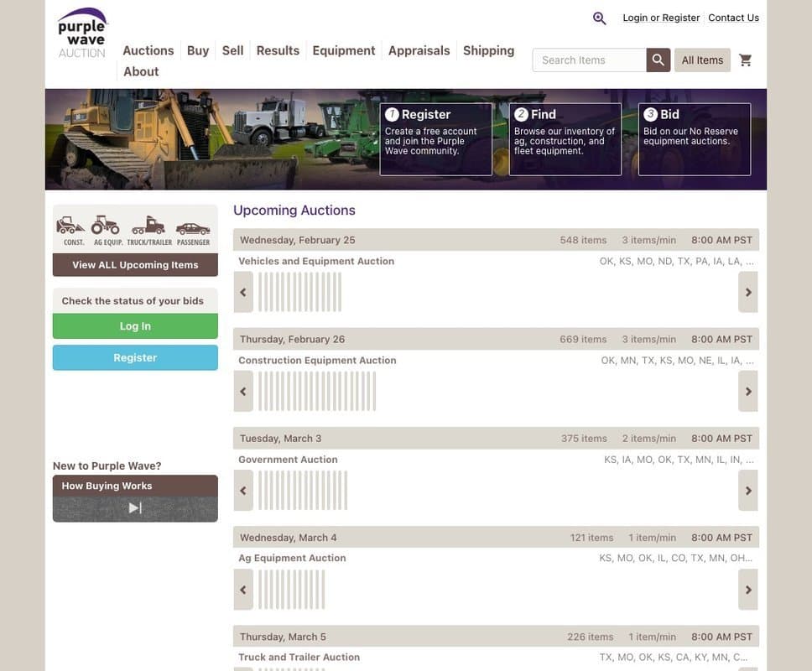Viewport: 812px width, 671px height.
Task: Select the Passenger vehicle category icon
Action: click(193, 226)
